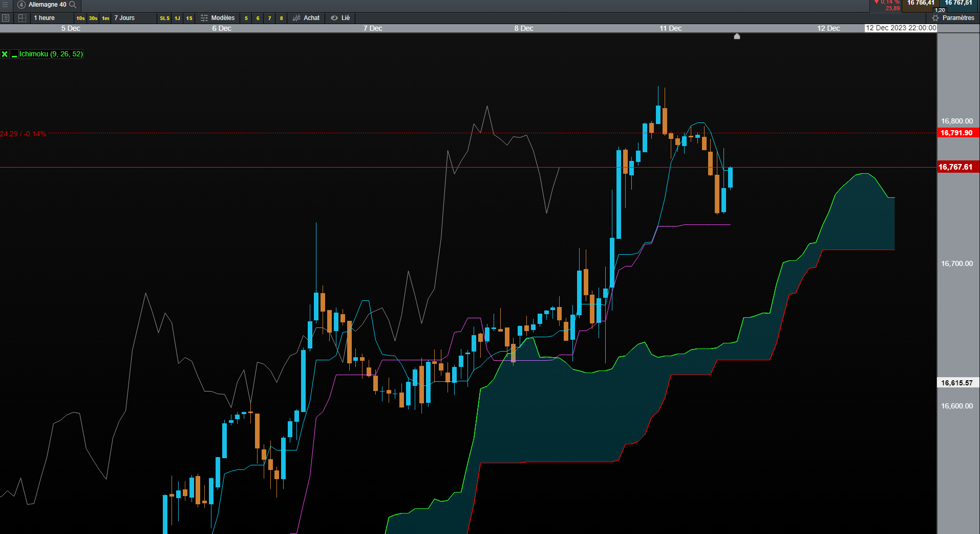Click the 16,800.00 price axis label

[957, 121]
